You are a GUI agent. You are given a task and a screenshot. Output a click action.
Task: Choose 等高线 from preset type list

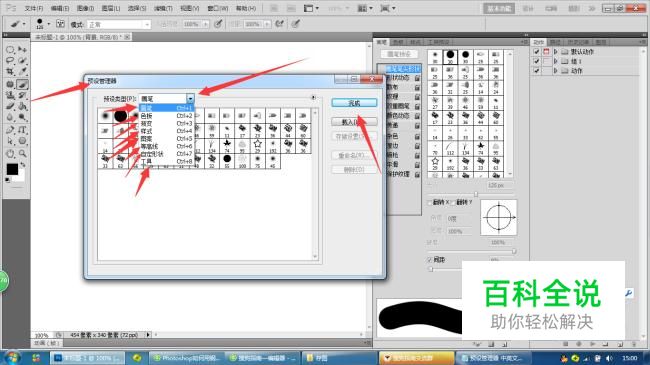coord(166,146)
